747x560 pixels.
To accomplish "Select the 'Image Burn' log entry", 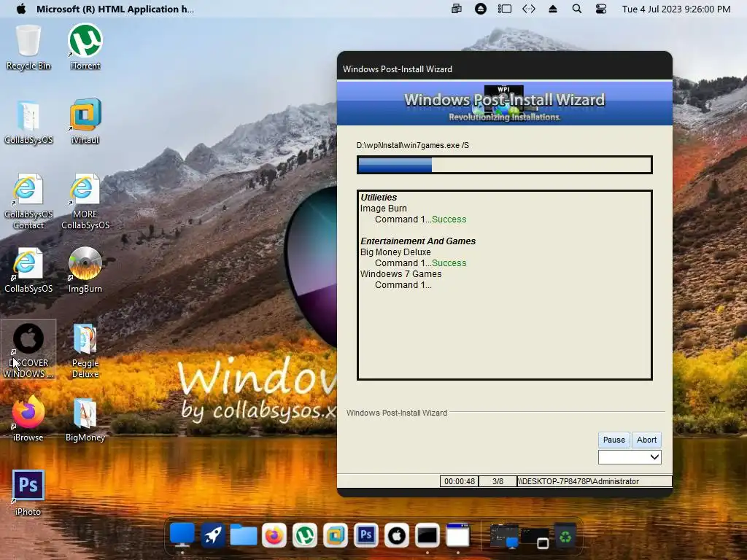I will point(384,208).
